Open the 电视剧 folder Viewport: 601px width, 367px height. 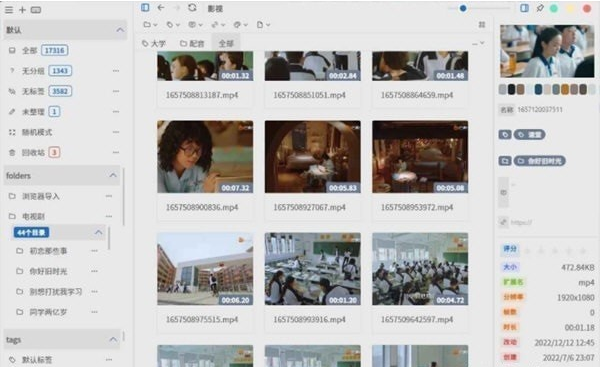[27, 216]
